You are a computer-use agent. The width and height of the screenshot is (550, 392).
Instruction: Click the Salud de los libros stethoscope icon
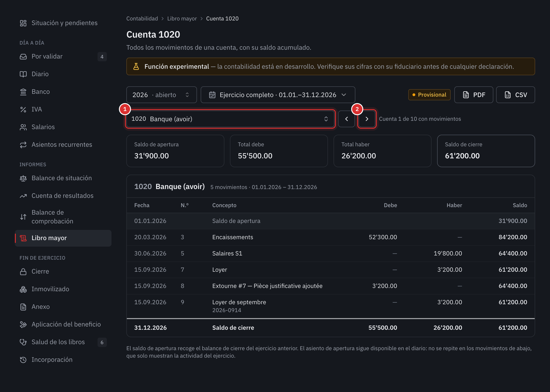pyautogui.click(x=23, y=342)
